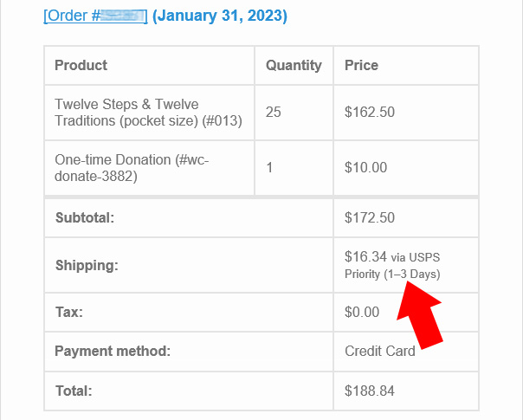Viewport: 523px width, 420px height.
Task: Click the Tax row label
Action: pyautogui.click(x=68, y=311)
